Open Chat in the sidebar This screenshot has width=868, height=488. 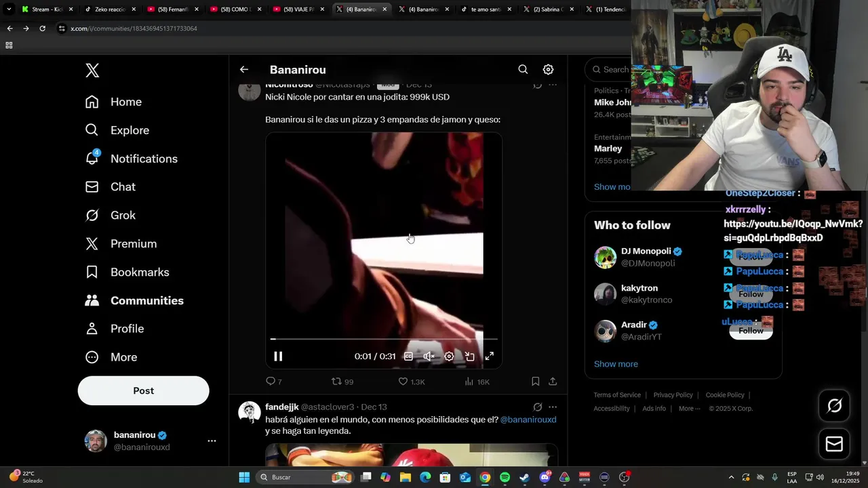pos(110,187)
